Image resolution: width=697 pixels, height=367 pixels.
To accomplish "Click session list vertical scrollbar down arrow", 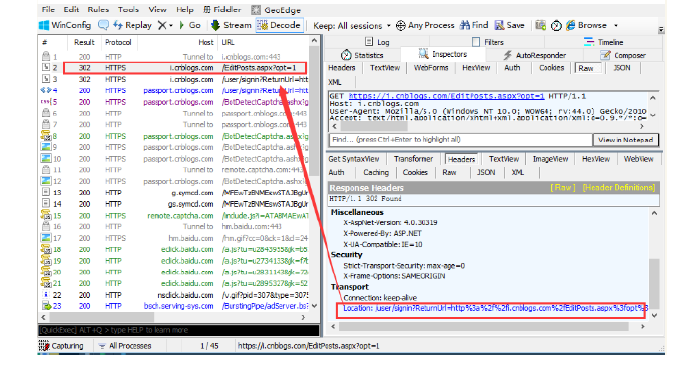I will (315, 306).
